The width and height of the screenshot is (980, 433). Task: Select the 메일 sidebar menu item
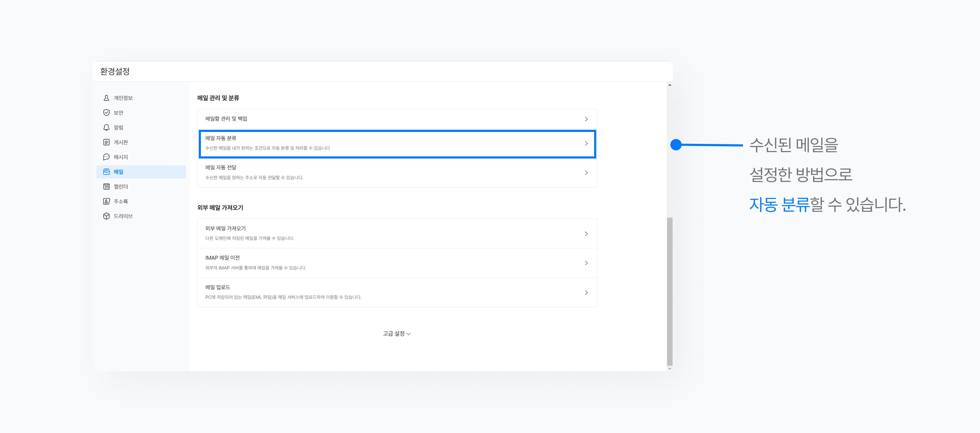click(141, 172)
